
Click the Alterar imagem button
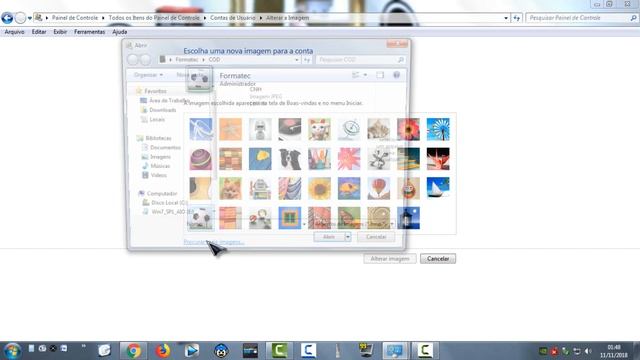(x=390, y=259)
